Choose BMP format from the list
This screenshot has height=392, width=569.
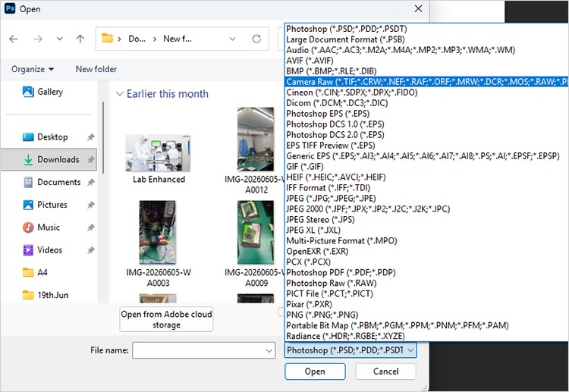click(426, 71)
